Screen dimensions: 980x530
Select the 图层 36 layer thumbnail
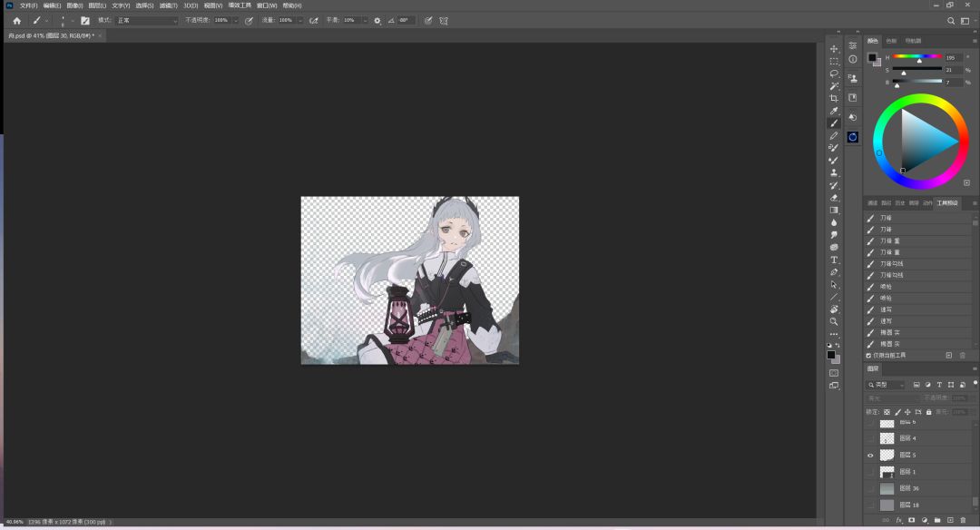coord(887,488)
